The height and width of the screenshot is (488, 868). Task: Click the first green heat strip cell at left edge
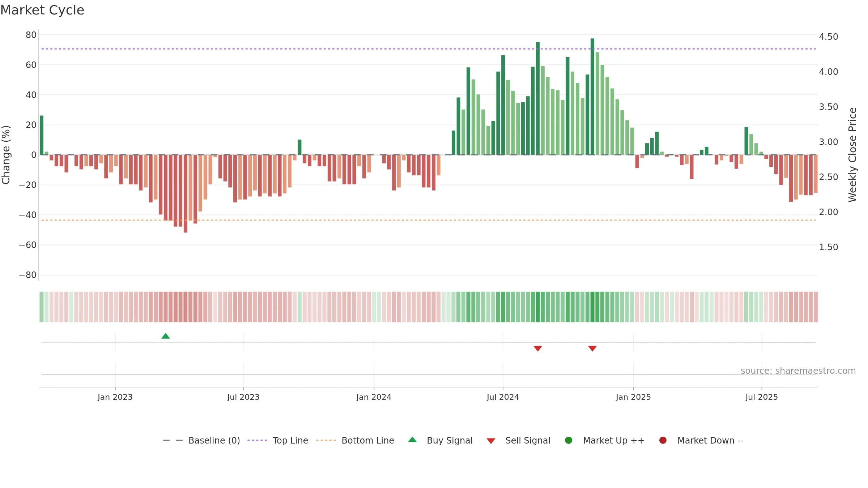(x=42, y=307)
